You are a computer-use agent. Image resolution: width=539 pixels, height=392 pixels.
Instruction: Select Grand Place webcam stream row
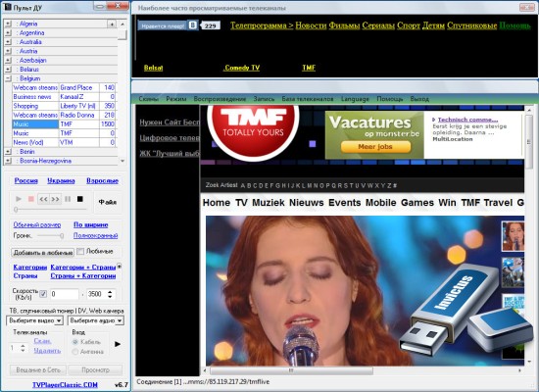pyautogui.click(x=64, y=87)
